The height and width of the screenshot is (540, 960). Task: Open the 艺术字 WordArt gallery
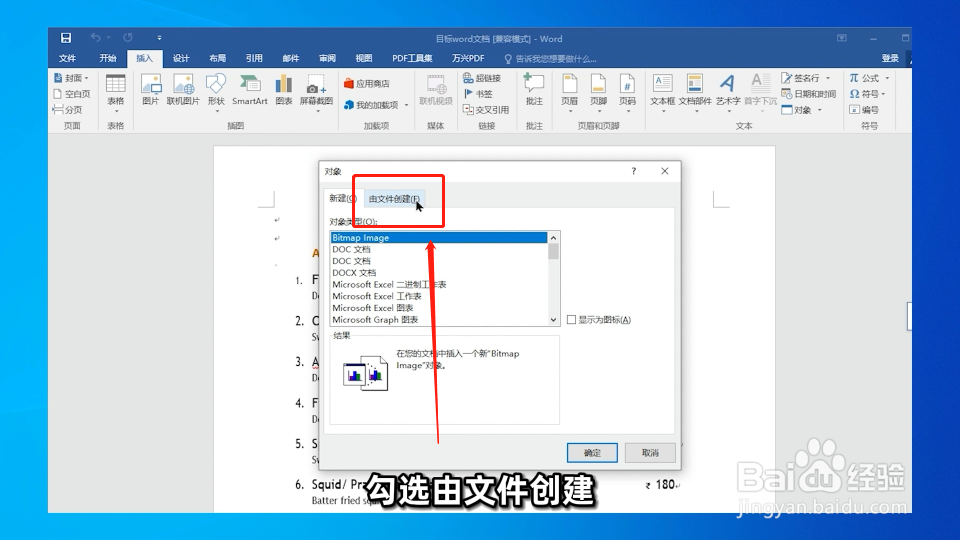tap(728, 93)
